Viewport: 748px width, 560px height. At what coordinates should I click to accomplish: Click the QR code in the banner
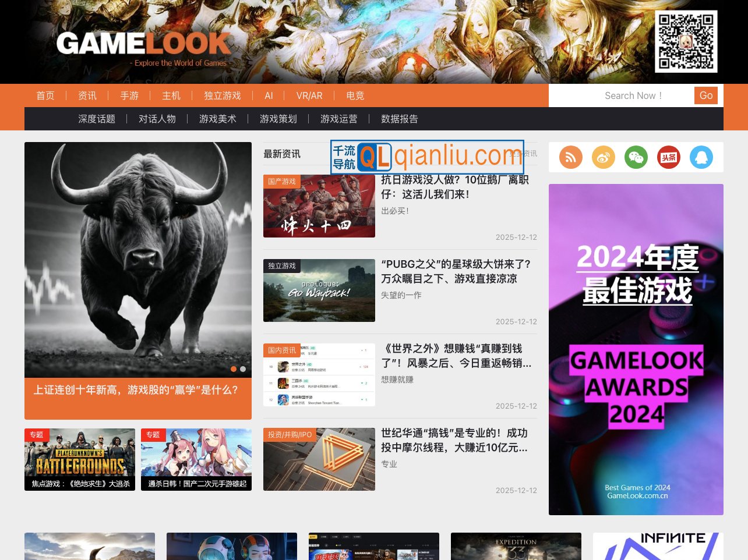pos(686,41)
